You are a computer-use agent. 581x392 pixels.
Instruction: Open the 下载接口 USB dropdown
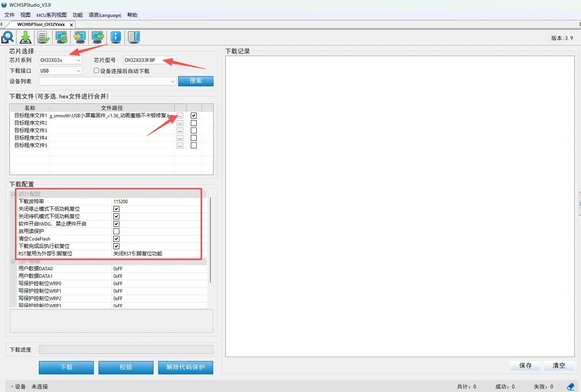pyautogui.click(x=60, y=71)
